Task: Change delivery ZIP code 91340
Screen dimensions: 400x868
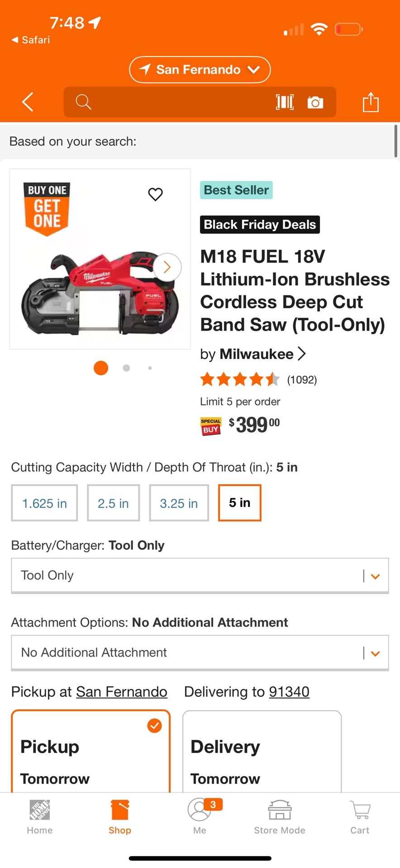Action: click(x=289, y=692)
